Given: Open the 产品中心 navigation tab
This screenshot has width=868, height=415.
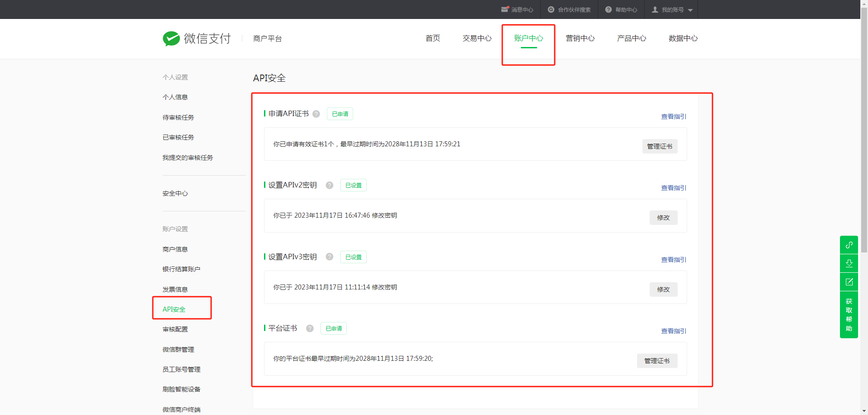Looking at the screenshot, I should (x=631, y=38).
